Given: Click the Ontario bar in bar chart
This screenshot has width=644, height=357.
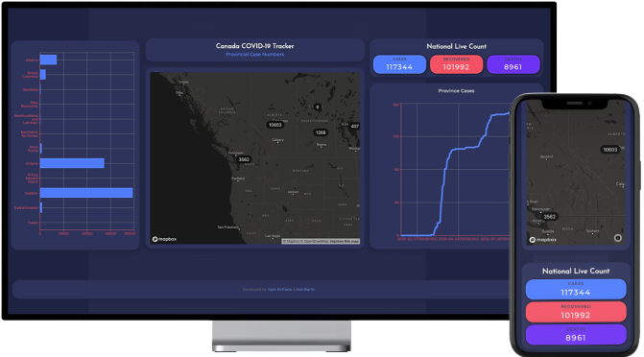Looking at the screenshot, I should 72,163.
